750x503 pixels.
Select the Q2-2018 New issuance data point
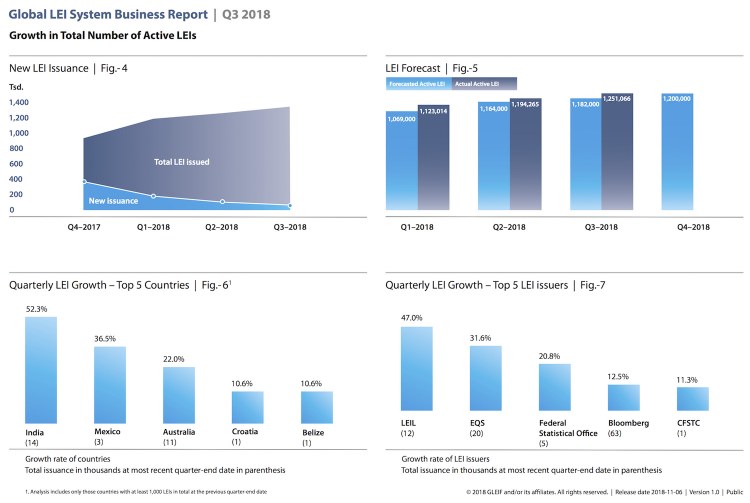point(222,202)
